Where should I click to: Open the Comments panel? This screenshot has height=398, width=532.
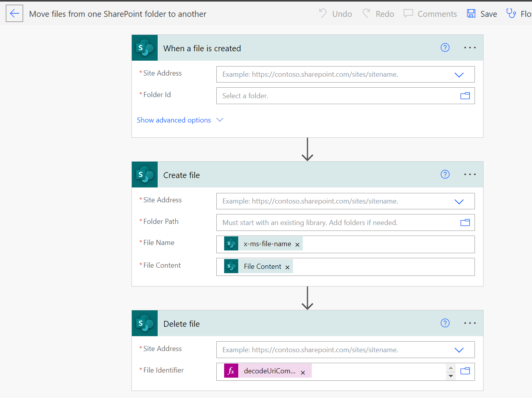coord(430,14)
